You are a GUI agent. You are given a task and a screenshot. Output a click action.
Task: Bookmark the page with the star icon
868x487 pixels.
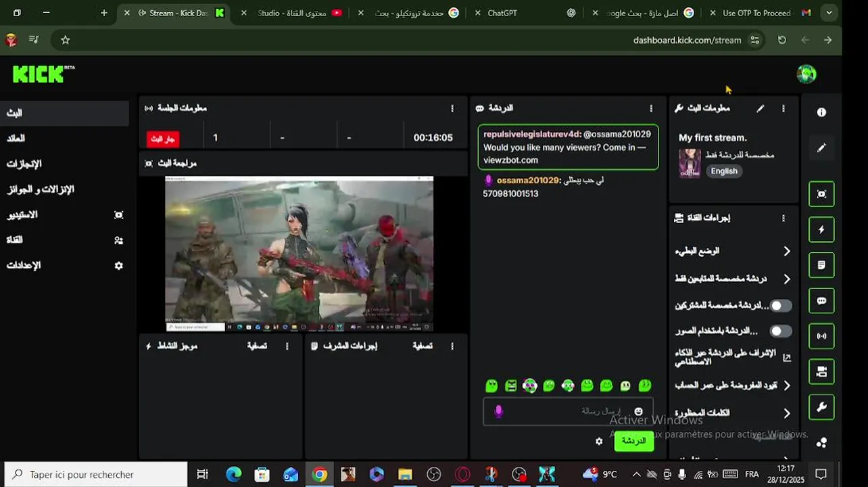[x=66, y=40]
